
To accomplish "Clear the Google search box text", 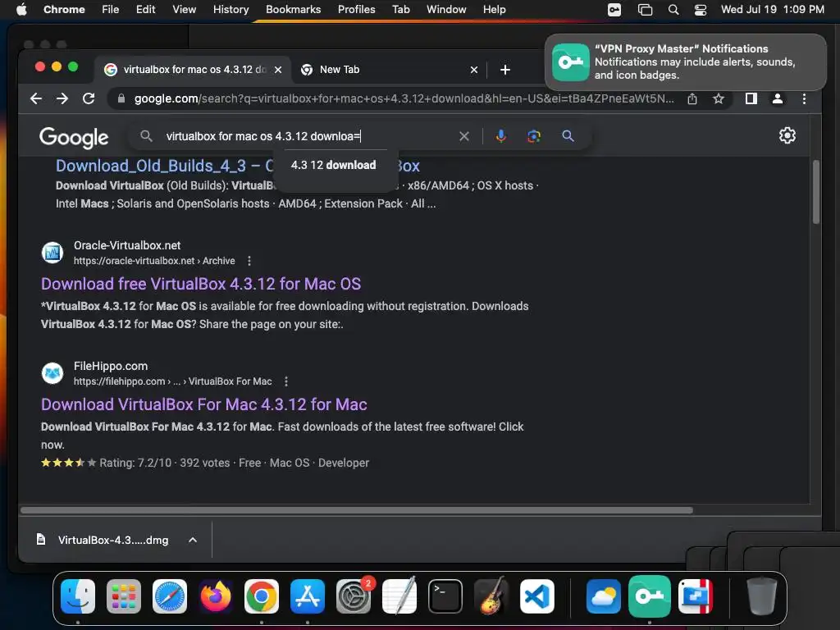I will click(x=464, y=136).
